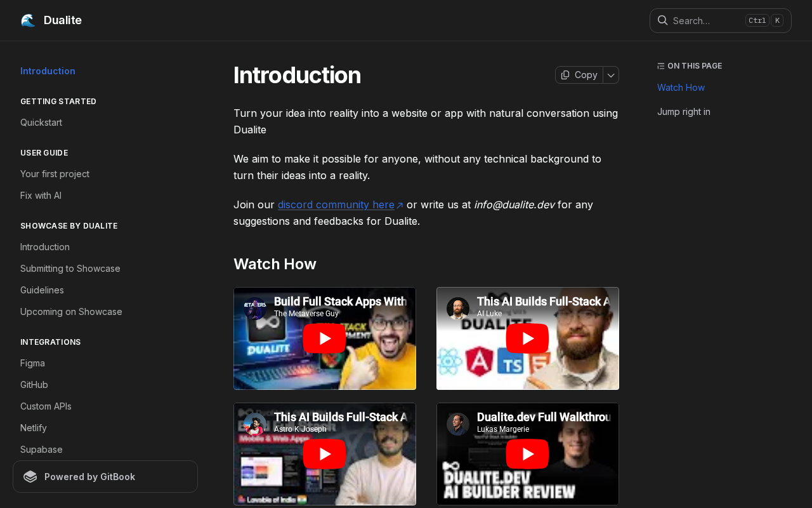This screenshot has height=508, width=812.
Task: Open the Supabase integration page
Action: pos(41,450)
